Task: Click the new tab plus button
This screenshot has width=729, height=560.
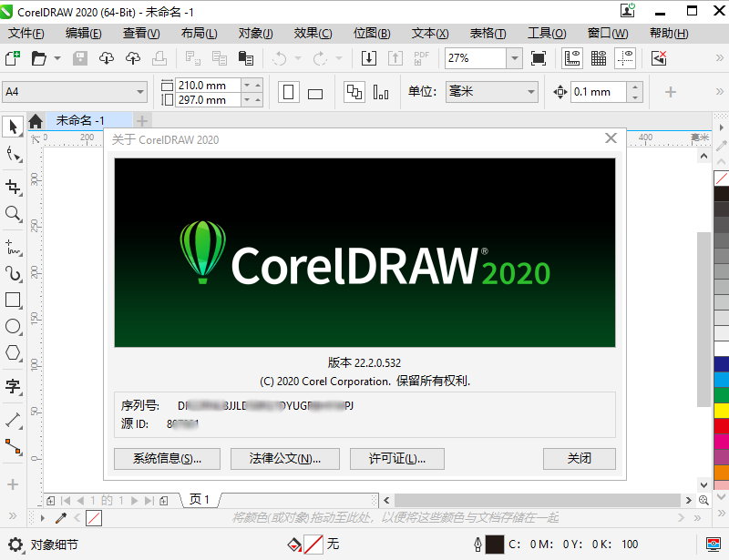Action: [x=142, y=121]
